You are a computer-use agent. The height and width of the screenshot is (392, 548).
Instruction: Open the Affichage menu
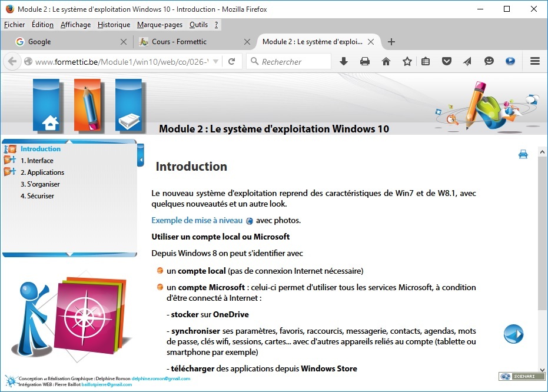click(75, 25)
